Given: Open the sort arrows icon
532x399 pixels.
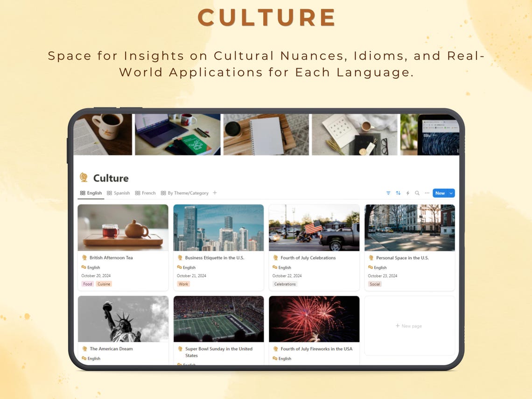Looking at the screenshot, I should pyautogui.click(x=398, y=193).
